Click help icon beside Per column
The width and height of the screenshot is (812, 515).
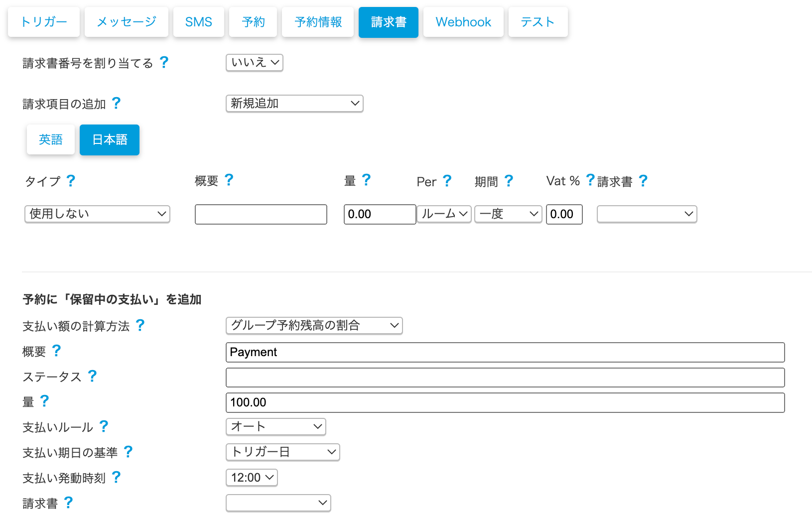(447, 181)
